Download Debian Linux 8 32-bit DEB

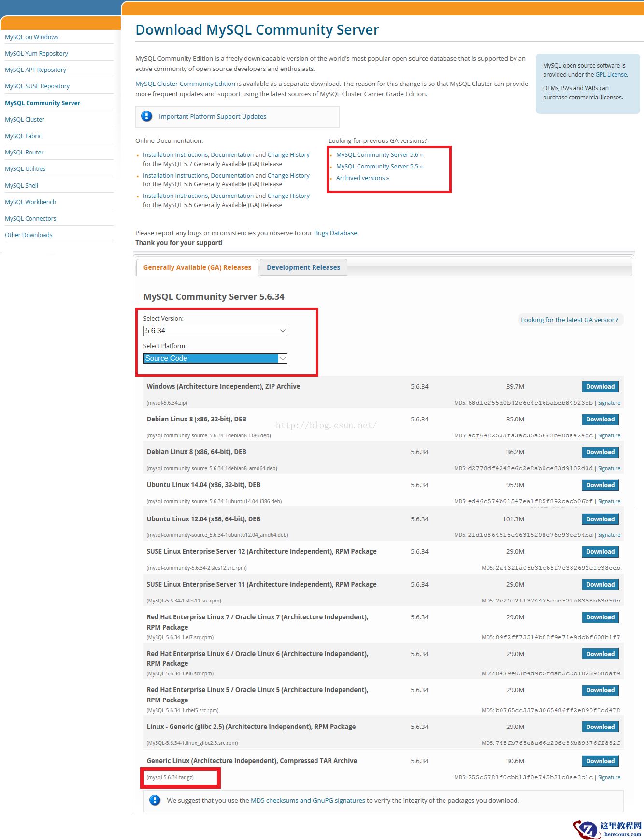[600, 420]
